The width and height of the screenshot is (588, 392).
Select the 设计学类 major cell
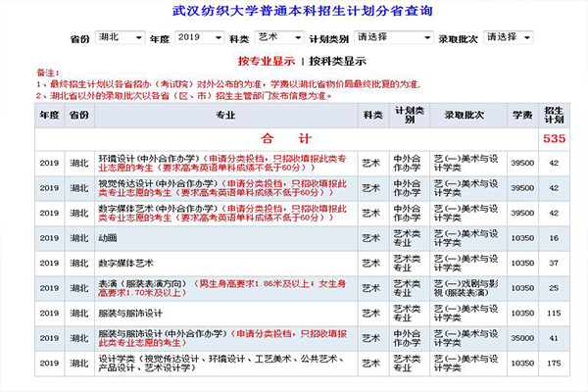pyautogui.click(x=226, y=364)
